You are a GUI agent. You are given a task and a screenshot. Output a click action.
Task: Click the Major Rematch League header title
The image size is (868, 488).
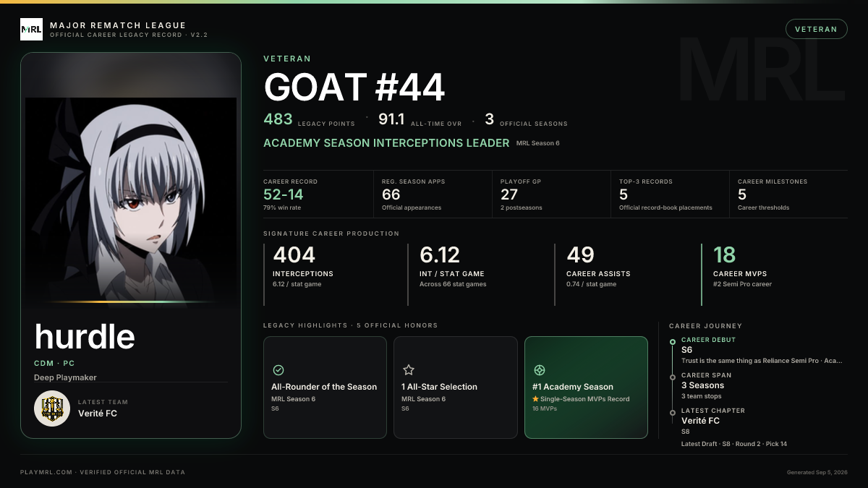pyautogui.click(x=118, y=25)
